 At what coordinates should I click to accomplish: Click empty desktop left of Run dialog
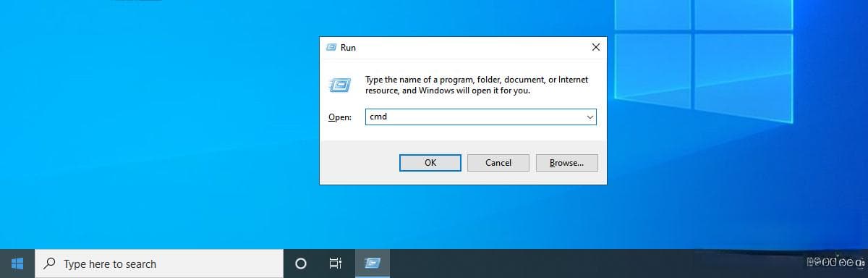[x=159, y=123]
